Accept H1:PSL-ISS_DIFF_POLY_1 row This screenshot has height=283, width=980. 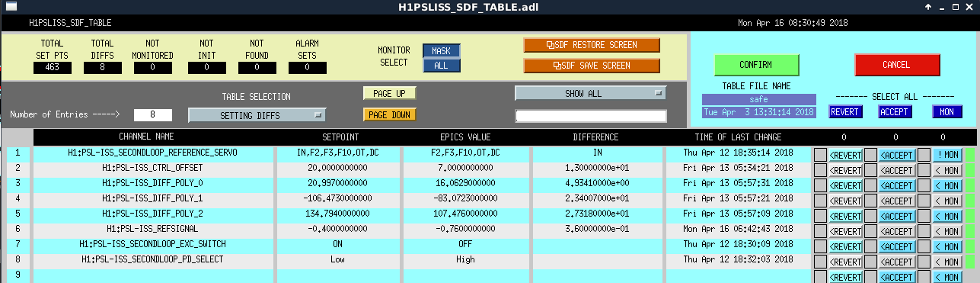coord(898,200)
